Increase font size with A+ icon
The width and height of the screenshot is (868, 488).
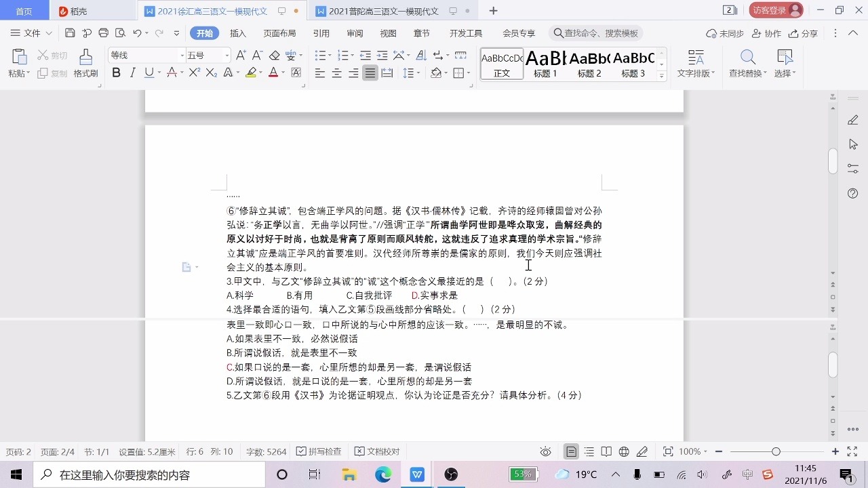point(241,55)
